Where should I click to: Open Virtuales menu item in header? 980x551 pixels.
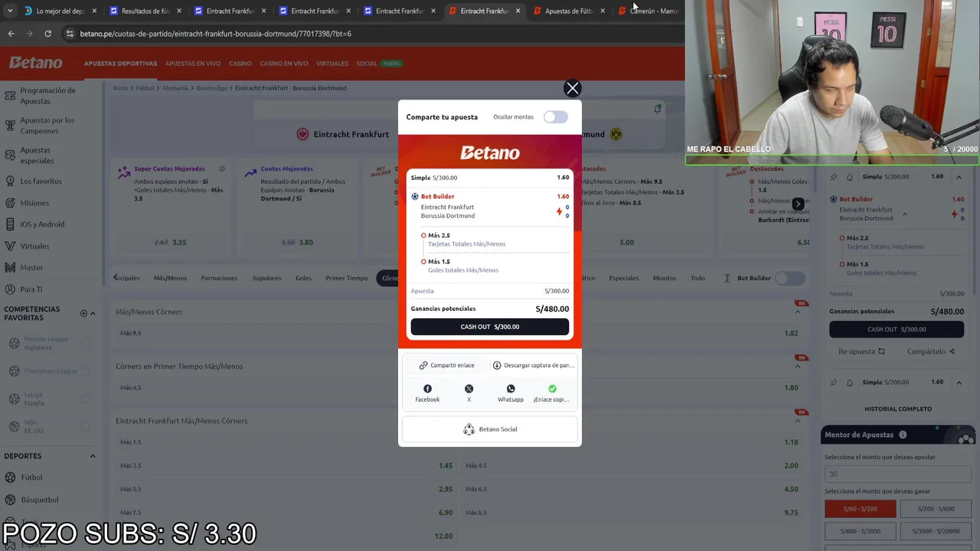[332, 64]
